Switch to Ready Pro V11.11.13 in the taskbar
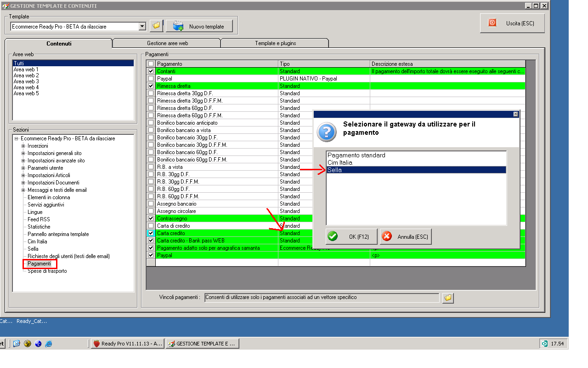 [127, 344]
